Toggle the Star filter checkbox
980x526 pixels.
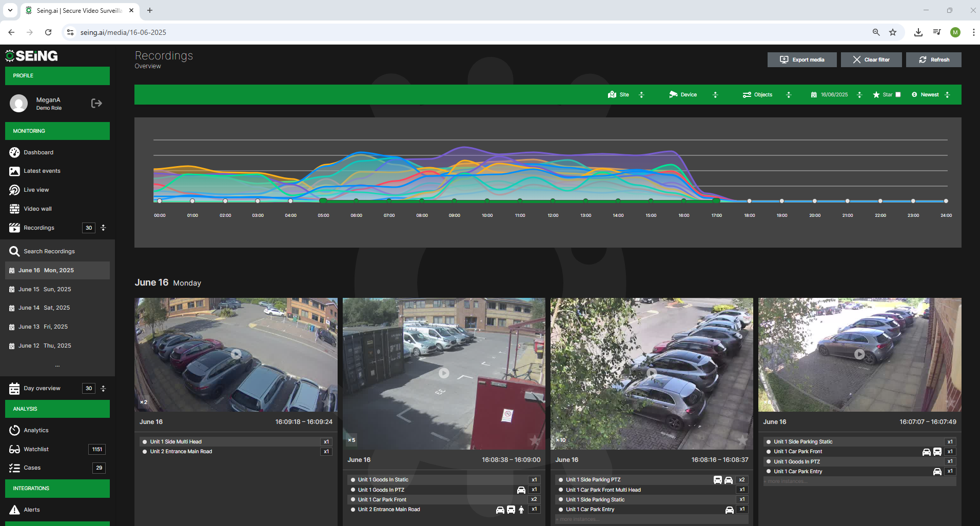(897, 94)
